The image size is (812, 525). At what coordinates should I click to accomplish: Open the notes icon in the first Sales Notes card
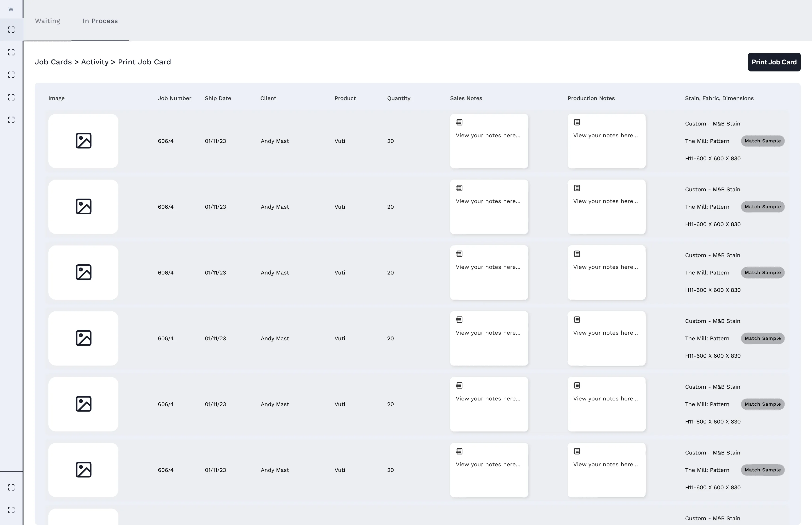pyautogui.click(x=460, y=122)
